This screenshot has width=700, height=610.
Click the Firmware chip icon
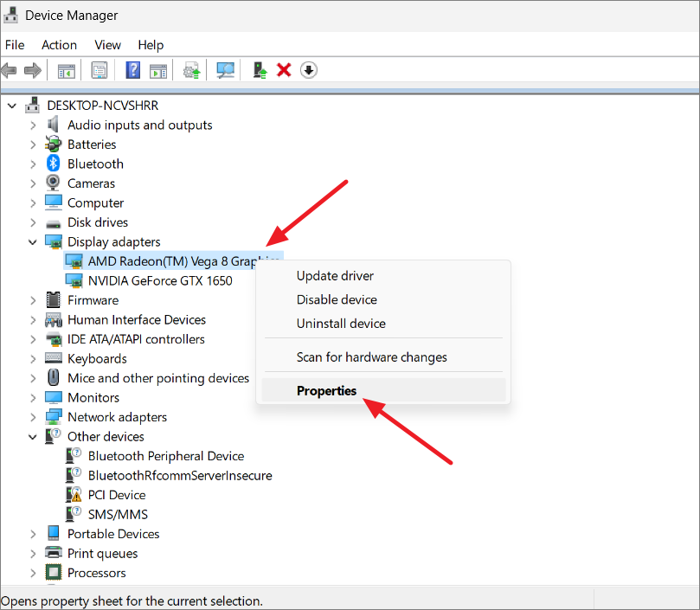point(53,300)
